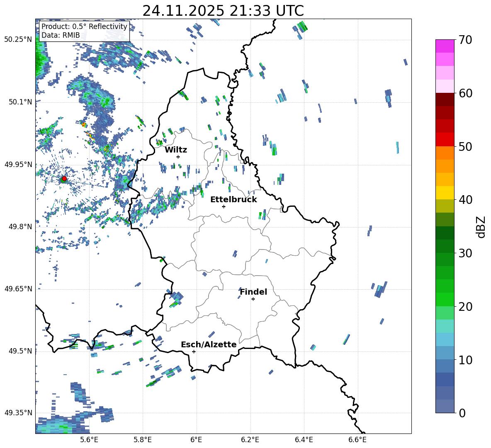Viewport: 491px width, 448px height.
Task: Click the 49.95°N latitude label
Action: 18,164
